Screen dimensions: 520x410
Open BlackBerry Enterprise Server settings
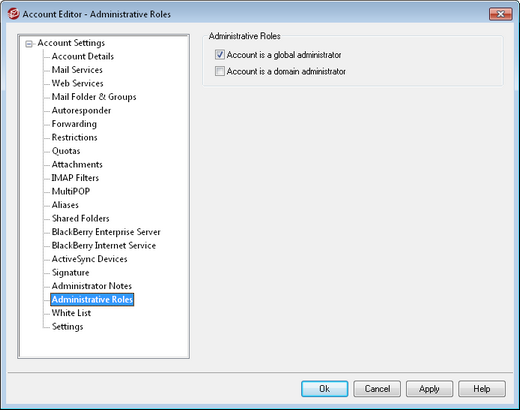click(106, 232)
